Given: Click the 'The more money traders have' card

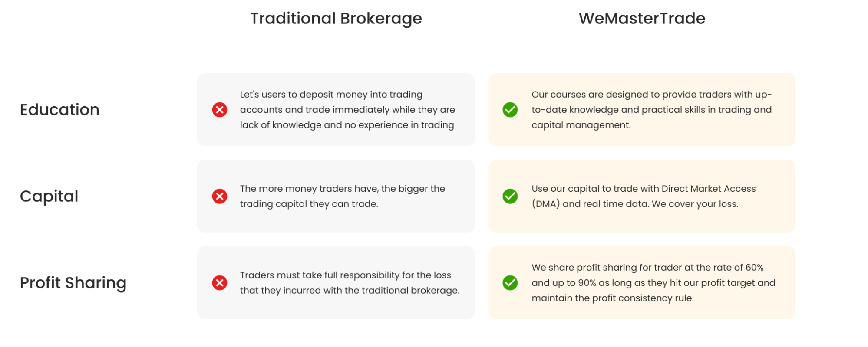Looking at the screenshot, I should (x=336, y=196).
